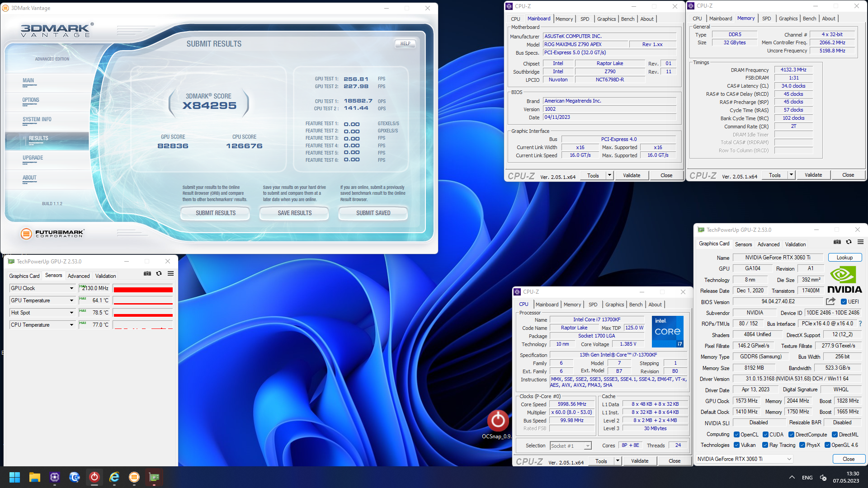Click the network/volume tray icon
Viewport: 868px width, 488px height.
[823, 477]
